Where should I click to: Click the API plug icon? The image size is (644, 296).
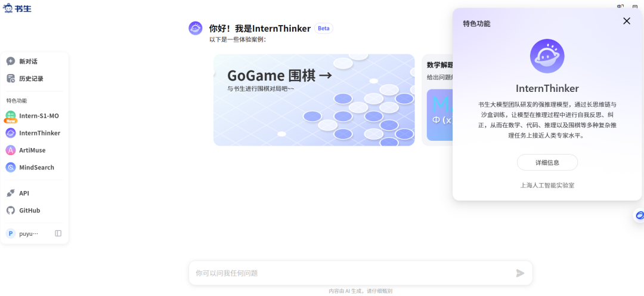click(x=11, y=193)
